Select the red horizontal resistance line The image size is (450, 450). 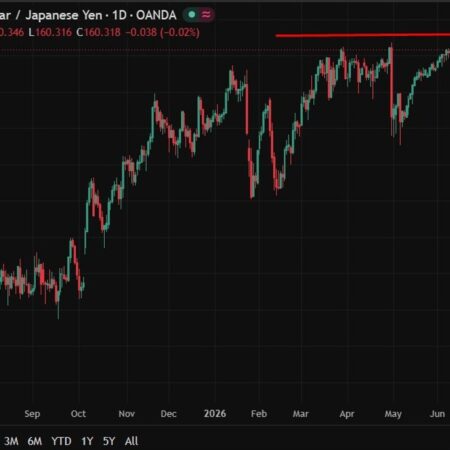click(x=363, y=35)
